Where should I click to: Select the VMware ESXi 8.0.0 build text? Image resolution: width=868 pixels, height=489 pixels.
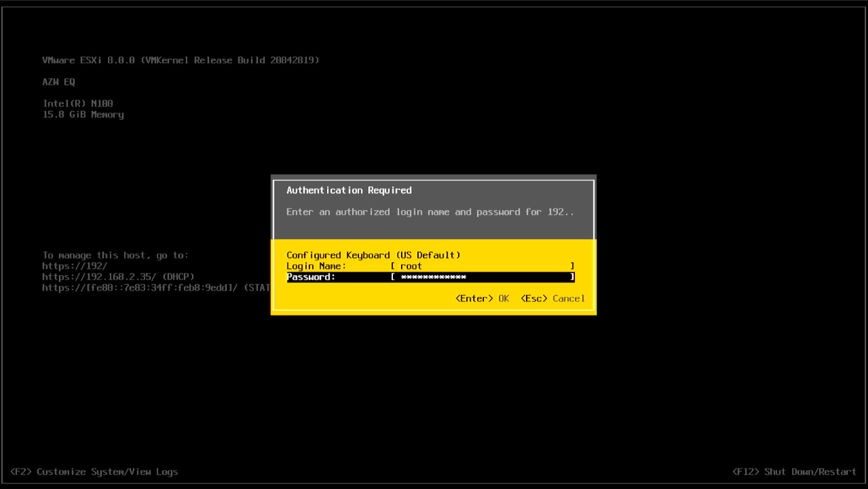pos(181,60)
